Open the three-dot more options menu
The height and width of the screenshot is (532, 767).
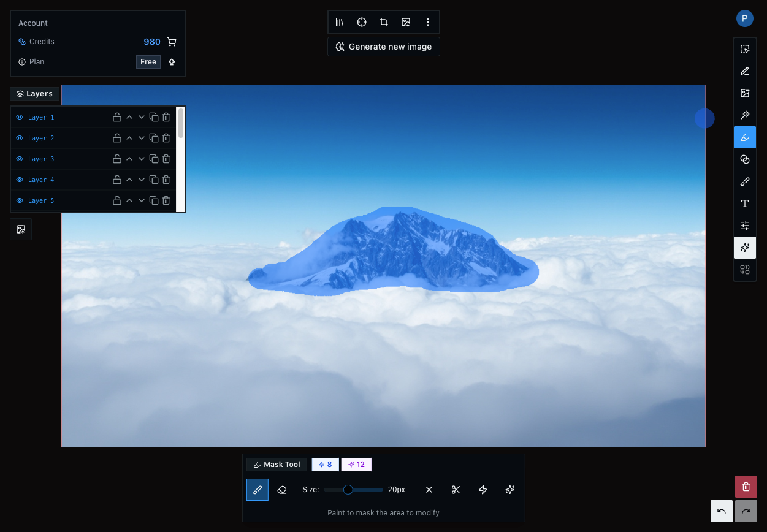pos(428,22)
